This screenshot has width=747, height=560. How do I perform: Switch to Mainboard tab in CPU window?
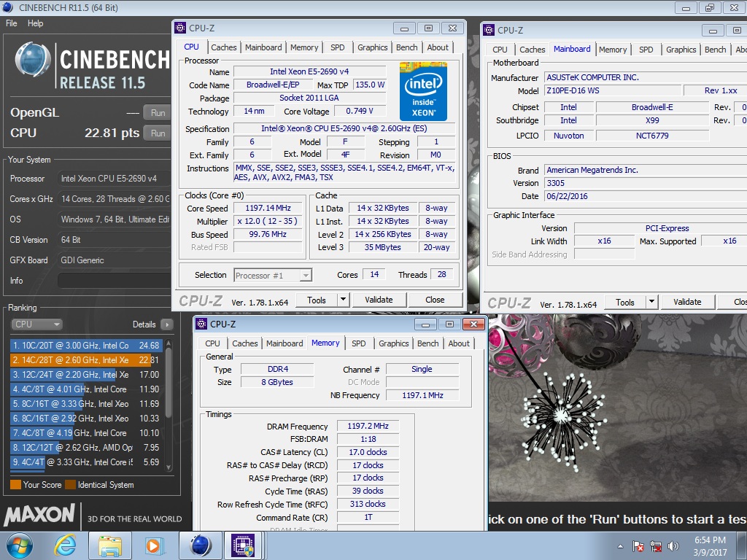263,47
